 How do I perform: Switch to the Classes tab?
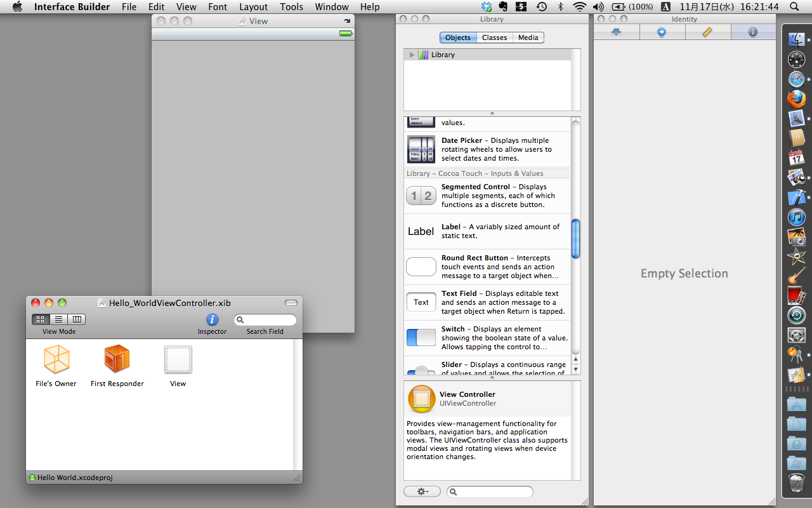pos(494,37)
